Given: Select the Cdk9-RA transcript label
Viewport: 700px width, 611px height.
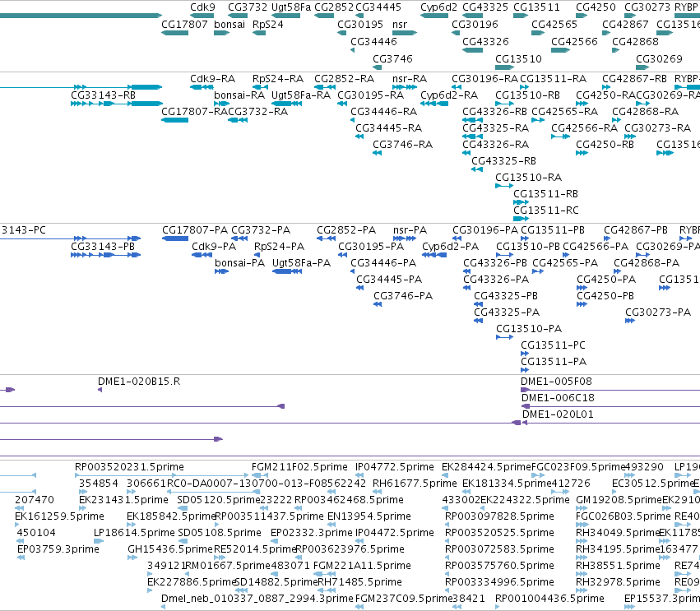Looking at the screenshot, I should point(212,79).
